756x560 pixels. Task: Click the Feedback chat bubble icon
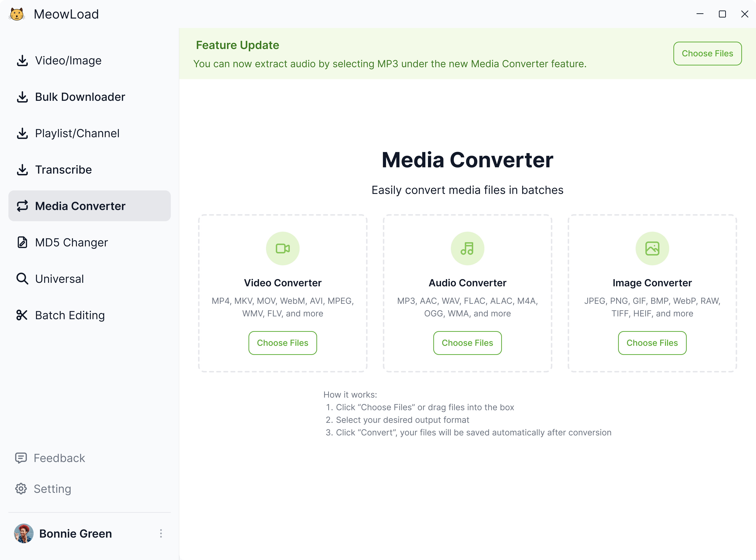tap(21, 458)
